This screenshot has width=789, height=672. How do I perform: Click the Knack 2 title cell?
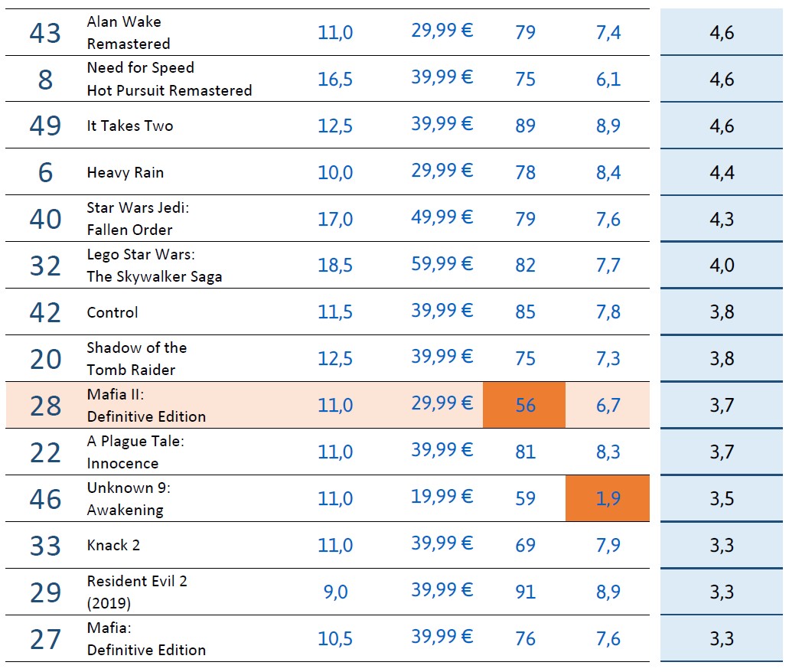[113, 546]
